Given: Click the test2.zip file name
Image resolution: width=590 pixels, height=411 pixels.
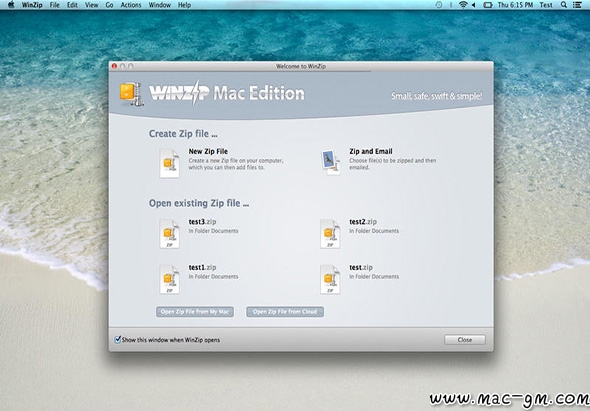Looking at the screenshot, I should click(363, 222).
